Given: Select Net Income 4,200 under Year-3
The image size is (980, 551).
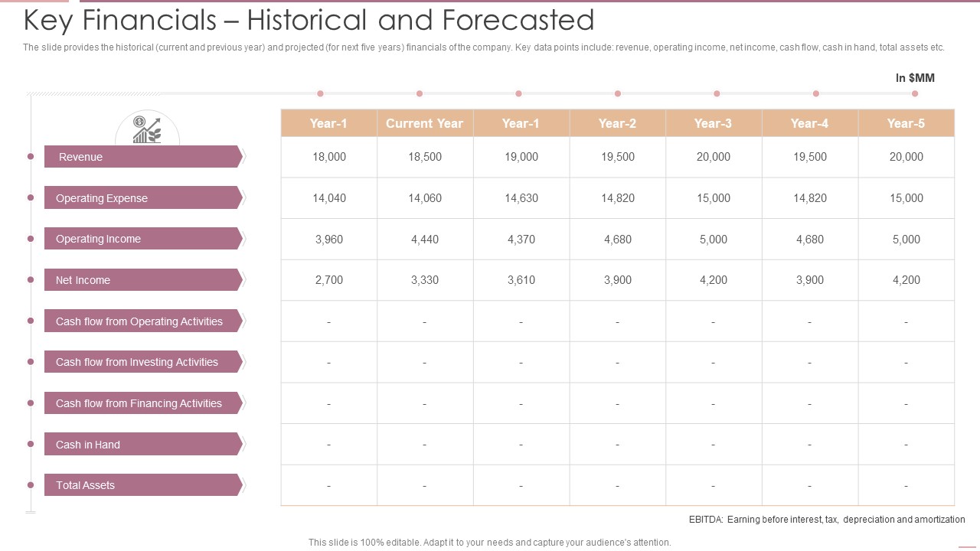Looking at the screenshot, I should click(x=714, y=280).
